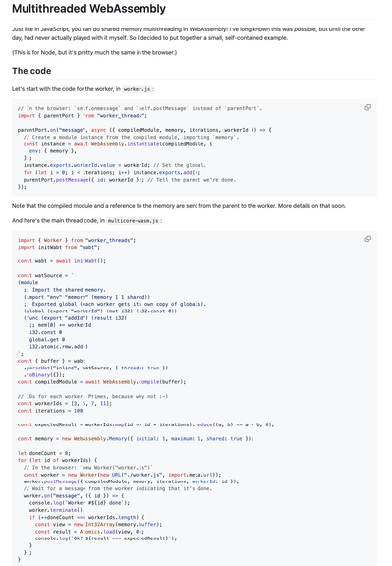Click the '(This is for Node' paragraph
Image resolution: width=392 pixels, height=566 pixels.
pos(94,53)
